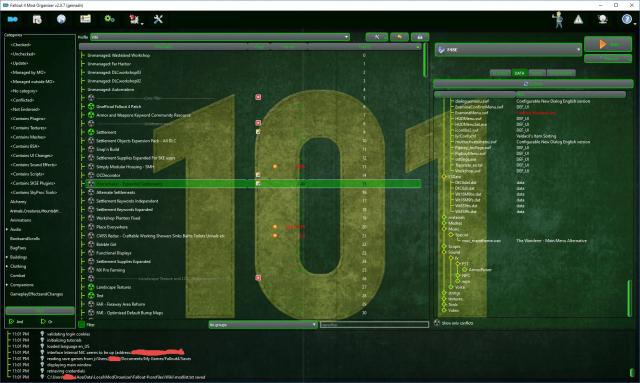Open the help question mark icon
This screenshot has height=383, width=640.
[x=627, y=19]
